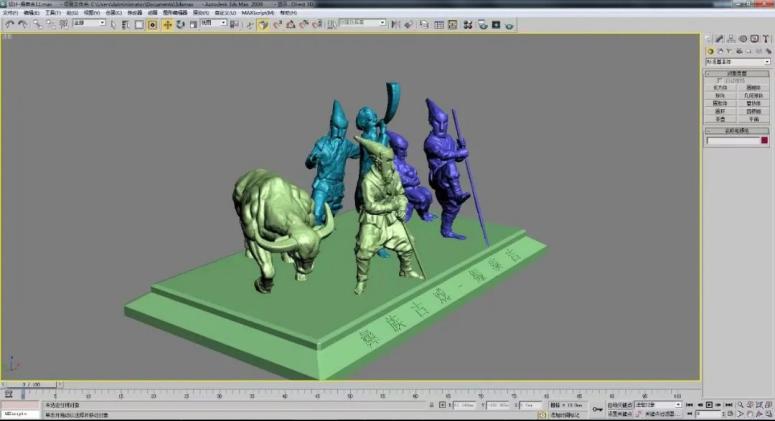The width and height of the screenshot is (775, 421).
Task: Open the Modify panel tab
Action: (721, 38)
